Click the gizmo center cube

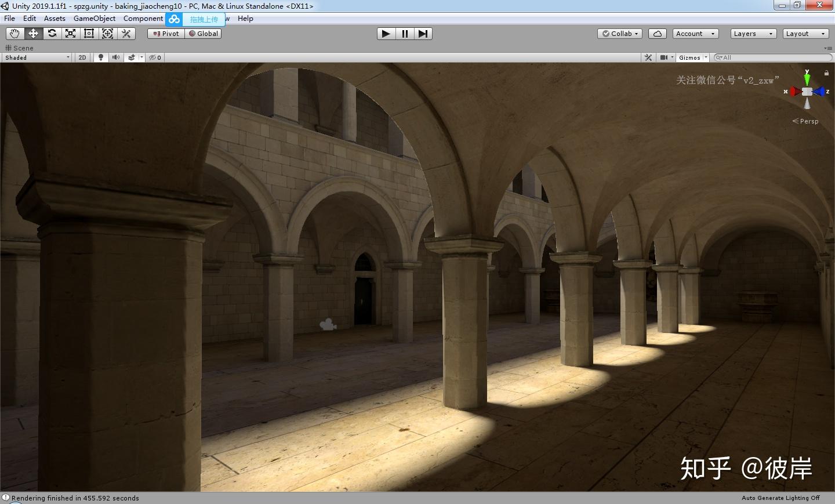807,92
